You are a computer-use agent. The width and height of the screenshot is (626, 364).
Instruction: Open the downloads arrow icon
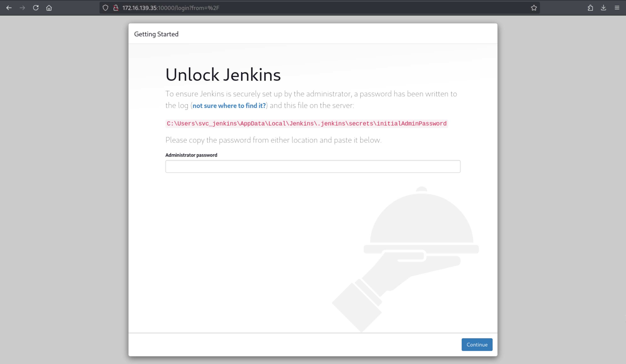pos(604,8)
